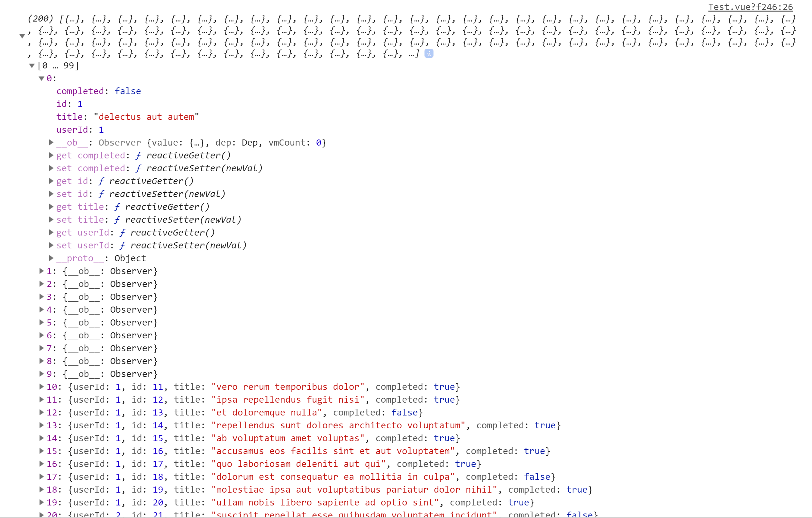Image resolution: width=812 pixels, height=518 pixels.
Task: Expand set userId reactiveSetter
Action: coord(51,245)
